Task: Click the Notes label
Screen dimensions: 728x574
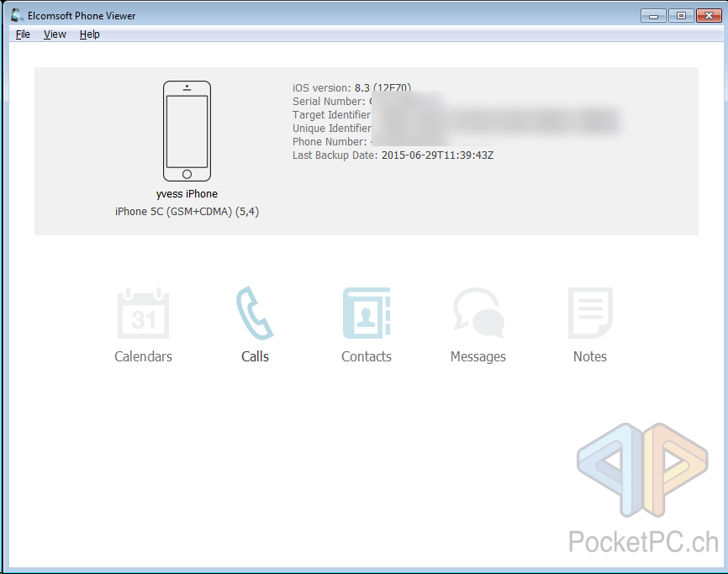Action: coord(589,356)
